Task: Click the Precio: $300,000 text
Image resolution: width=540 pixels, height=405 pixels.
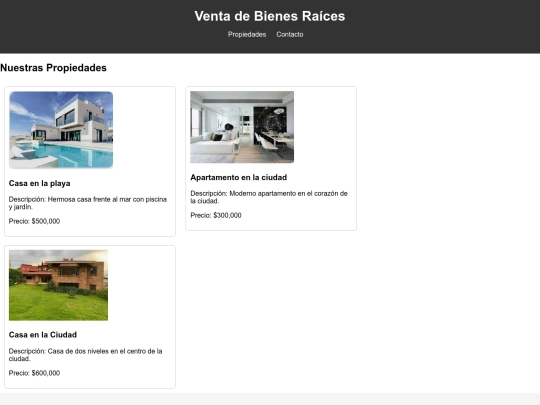Action: pyautogui.click(x=216, y=215)
